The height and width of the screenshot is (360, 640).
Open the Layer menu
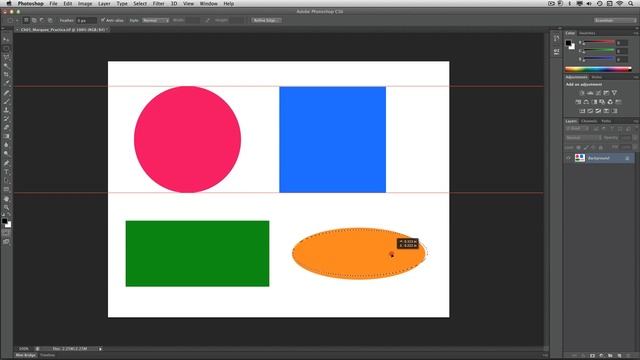[x=104, y=4]
